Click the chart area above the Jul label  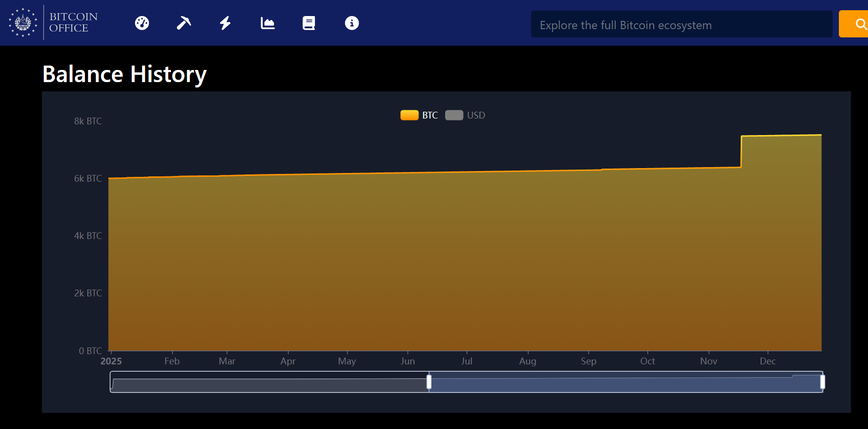(467, 262)
